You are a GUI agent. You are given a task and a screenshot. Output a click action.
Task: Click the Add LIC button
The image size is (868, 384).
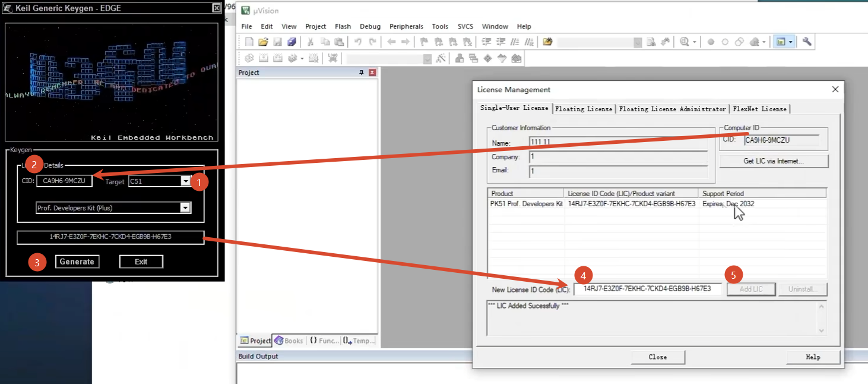pos(751,289)
